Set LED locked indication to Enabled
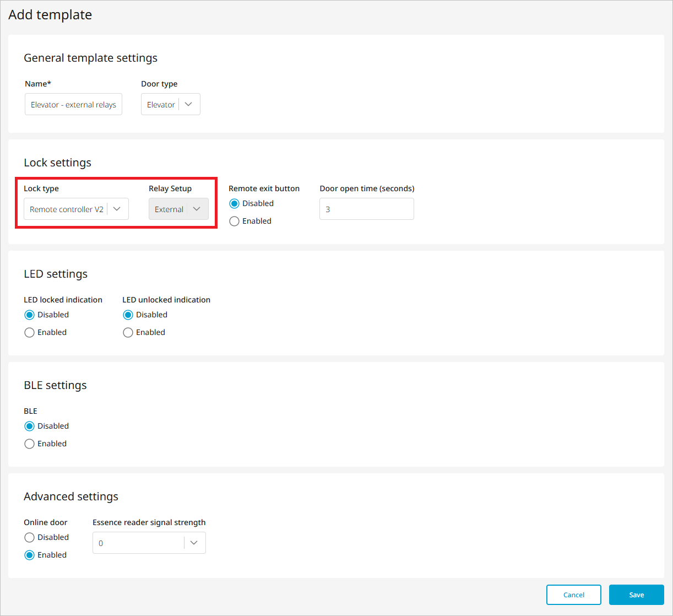Viewport: 673px width, 616px height. (30, 333)
